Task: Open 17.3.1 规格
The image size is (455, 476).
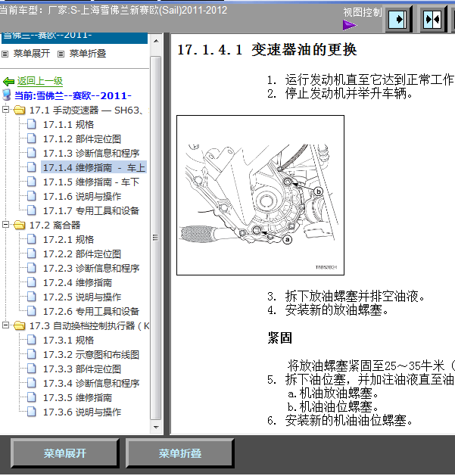Action: point(68,340)
